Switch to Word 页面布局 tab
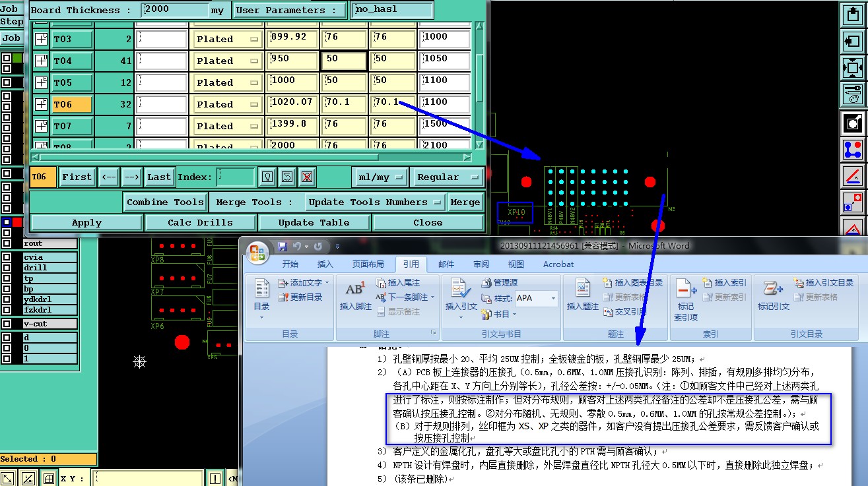 pos(368,264)
